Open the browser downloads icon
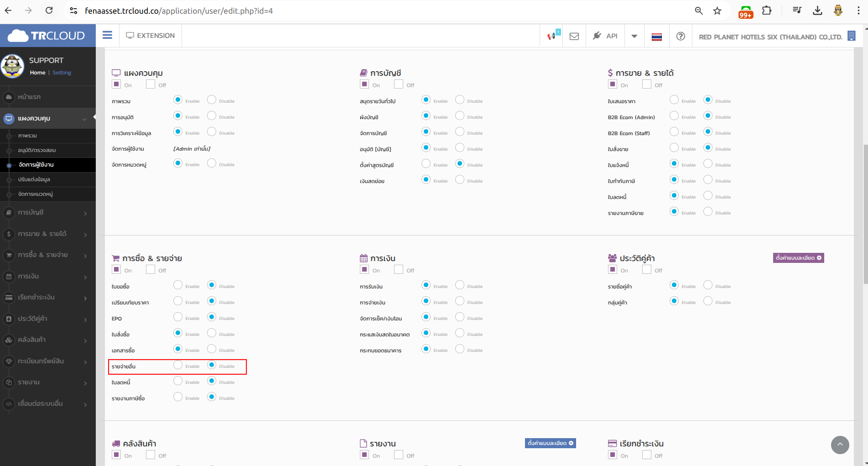This screenshot has height=466, width=868. [817, 10]
